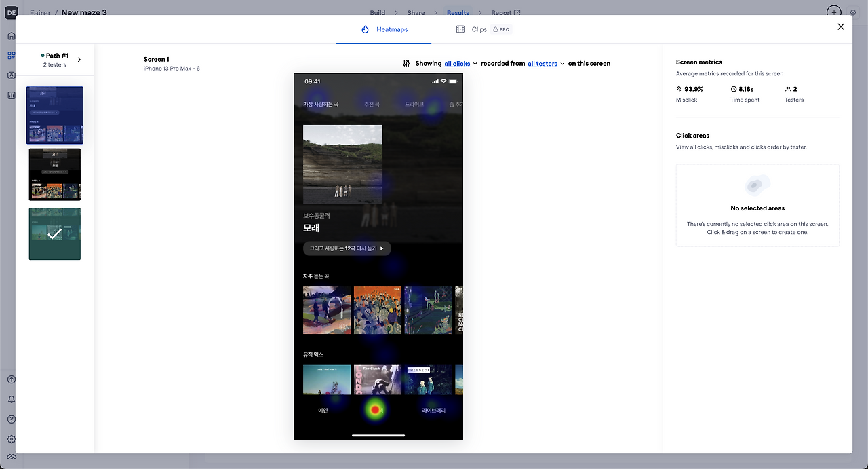This screenshot has height=469, width=868.
Task: Click the 추천 곡 tab in prototype
Action: click(372, 105)
